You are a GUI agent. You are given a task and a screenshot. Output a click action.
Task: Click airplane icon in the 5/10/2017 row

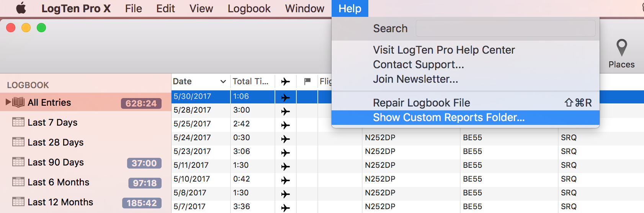click(286, 180)
